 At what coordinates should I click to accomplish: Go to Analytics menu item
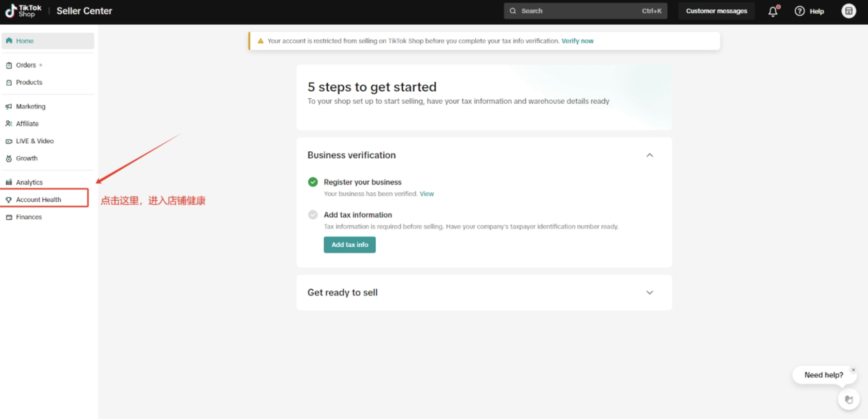click(48, 182)
